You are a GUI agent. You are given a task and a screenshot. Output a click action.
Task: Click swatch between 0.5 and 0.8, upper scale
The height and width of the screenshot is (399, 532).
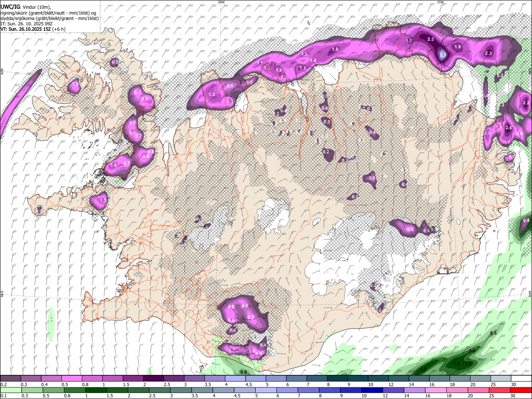(71, 379)
